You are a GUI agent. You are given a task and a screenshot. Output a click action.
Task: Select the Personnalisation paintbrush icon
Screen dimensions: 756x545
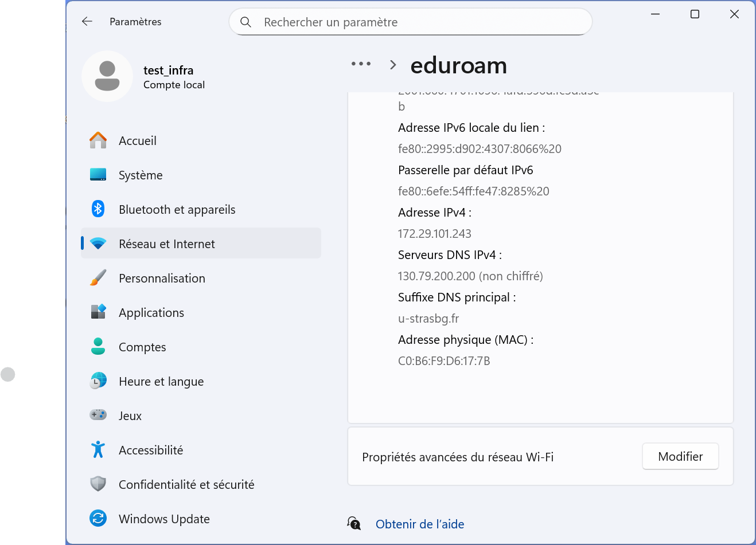(x=98, y=278)
